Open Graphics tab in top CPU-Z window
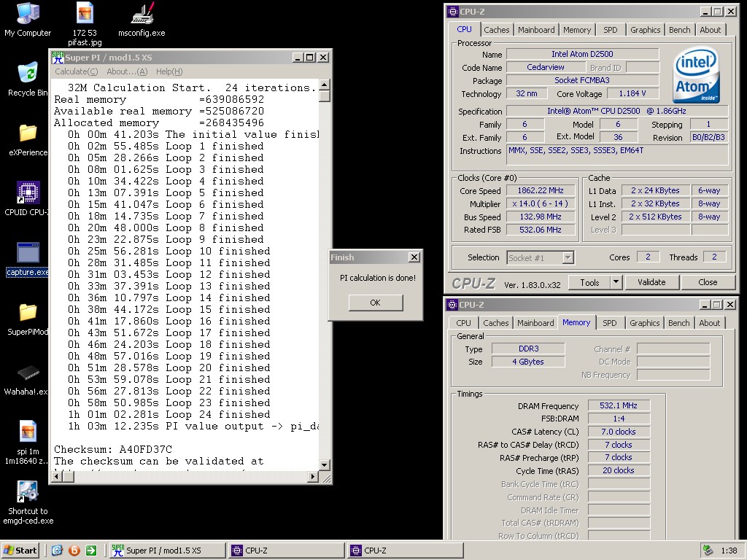 646,29
